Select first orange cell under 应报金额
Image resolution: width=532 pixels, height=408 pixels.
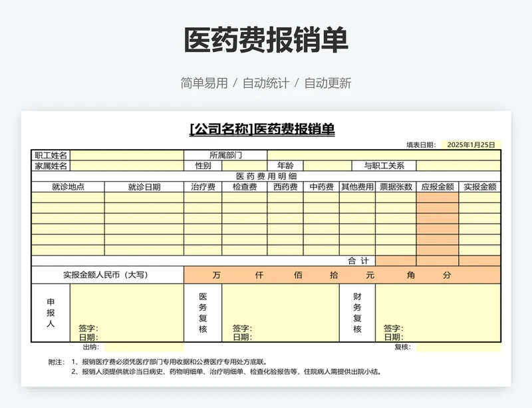pyautogui.click(x=438, y=198)
